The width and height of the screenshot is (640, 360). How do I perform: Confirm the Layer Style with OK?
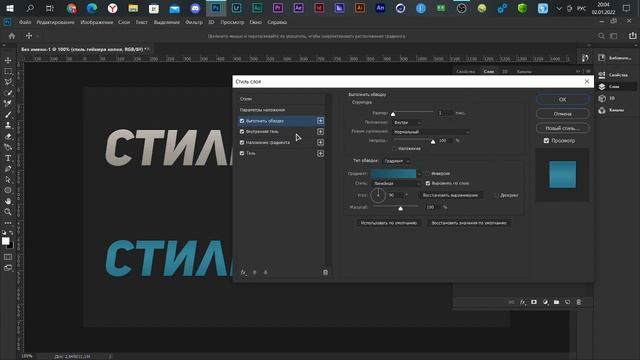(562, 100)
